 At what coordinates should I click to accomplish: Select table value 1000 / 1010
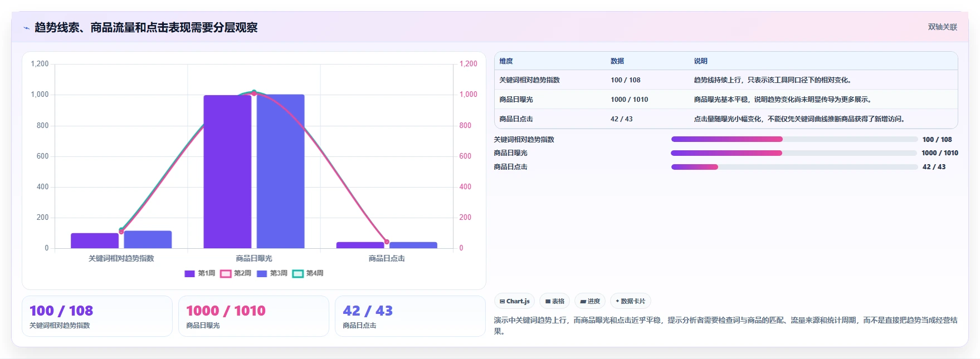630,100
